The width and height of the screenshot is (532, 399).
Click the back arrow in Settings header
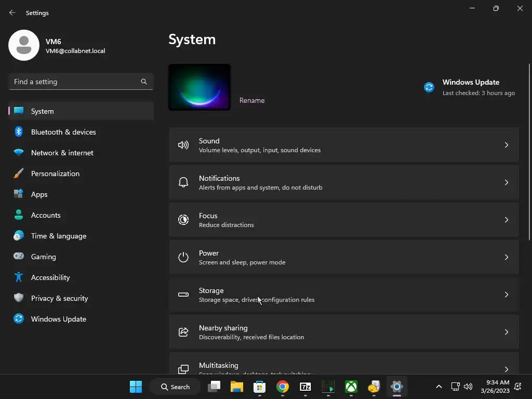(x=12, y=12)
